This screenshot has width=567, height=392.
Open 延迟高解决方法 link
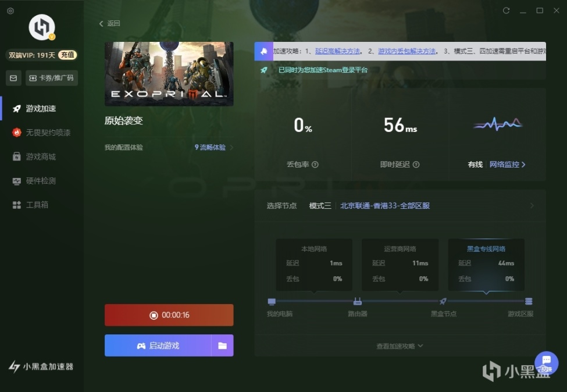(x=338, y=51)
